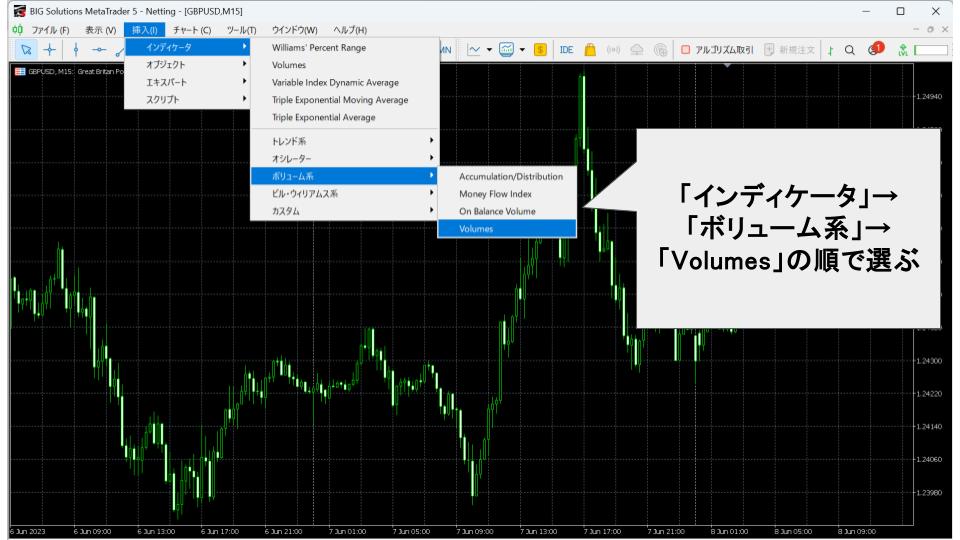Image resolution: width=960 pixels, height=540 pixels.
Task: Select Triple Exponential Average
Action: point(345,117)
